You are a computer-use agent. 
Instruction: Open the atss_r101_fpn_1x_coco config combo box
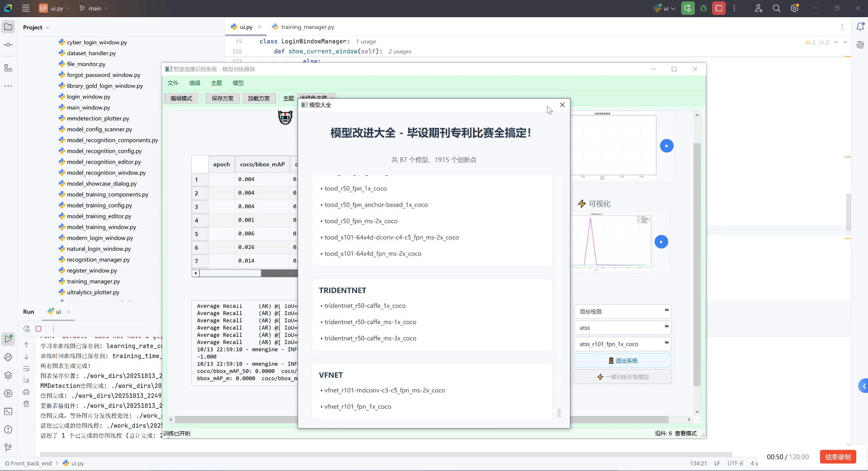point(623,344)
